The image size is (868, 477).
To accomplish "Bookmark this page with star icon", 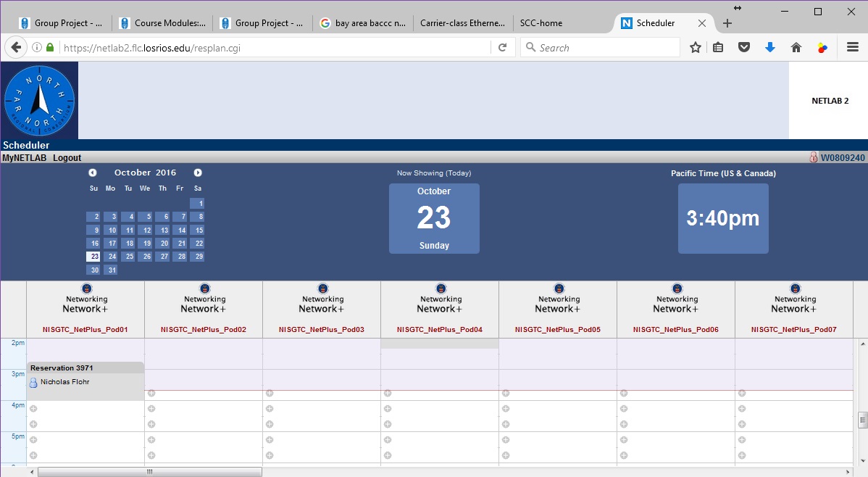I will 696,48.
